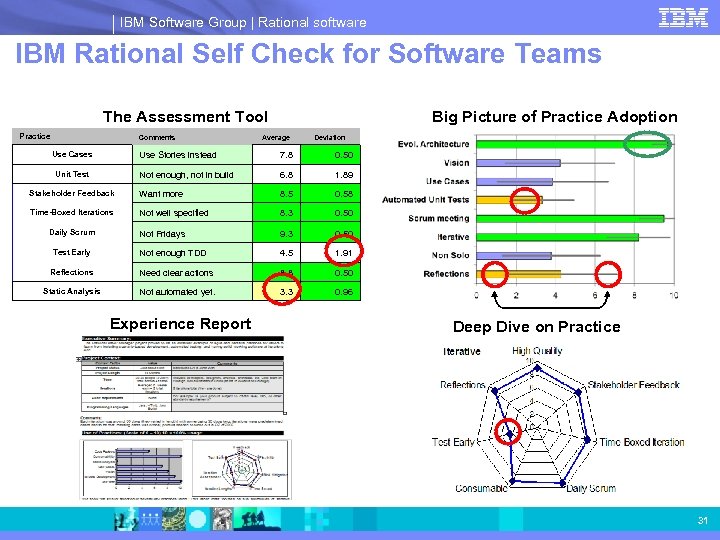
Task: Click the purple Vision bar
Action: coord(518,163)
